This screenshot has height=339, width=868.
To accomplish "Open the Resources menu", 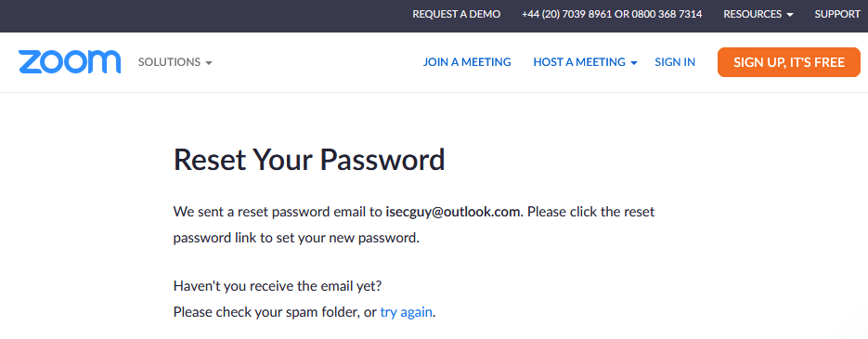I will pos(758,15).
